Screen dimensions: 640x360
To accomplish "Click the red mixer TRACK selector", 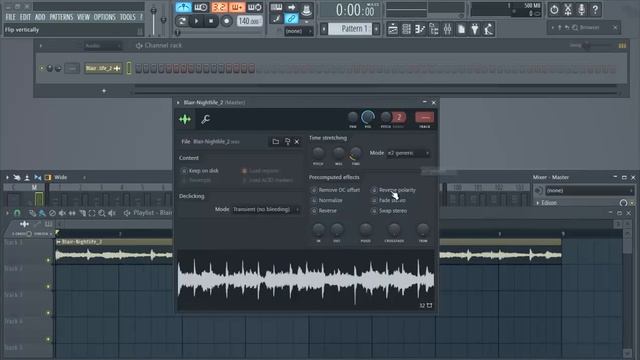I will (424, 118).
